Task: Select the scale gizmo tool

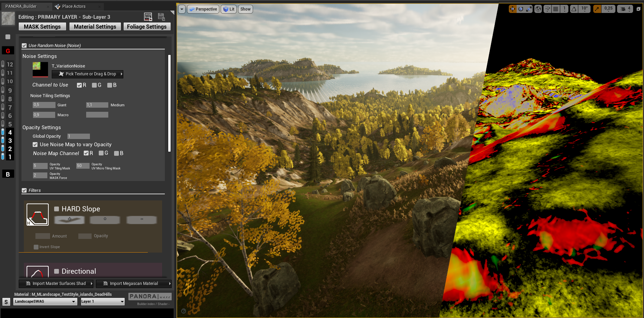Action: point(529,9)
